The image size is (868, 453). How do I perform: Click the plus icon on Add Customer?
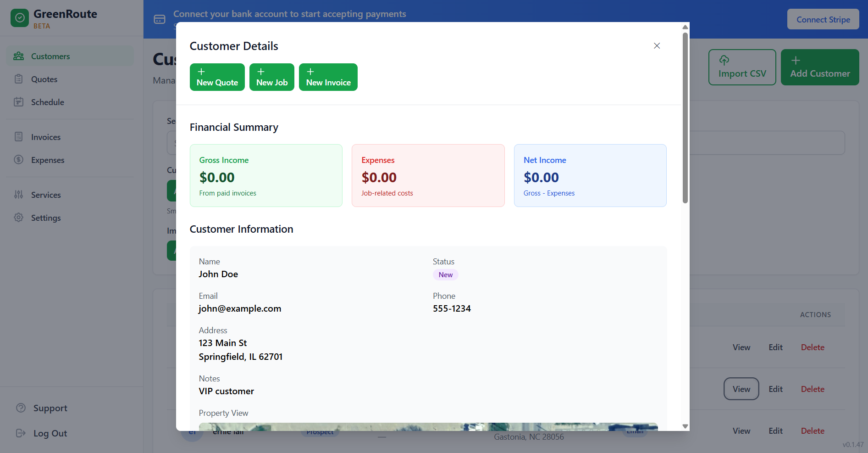click(796, 60)
